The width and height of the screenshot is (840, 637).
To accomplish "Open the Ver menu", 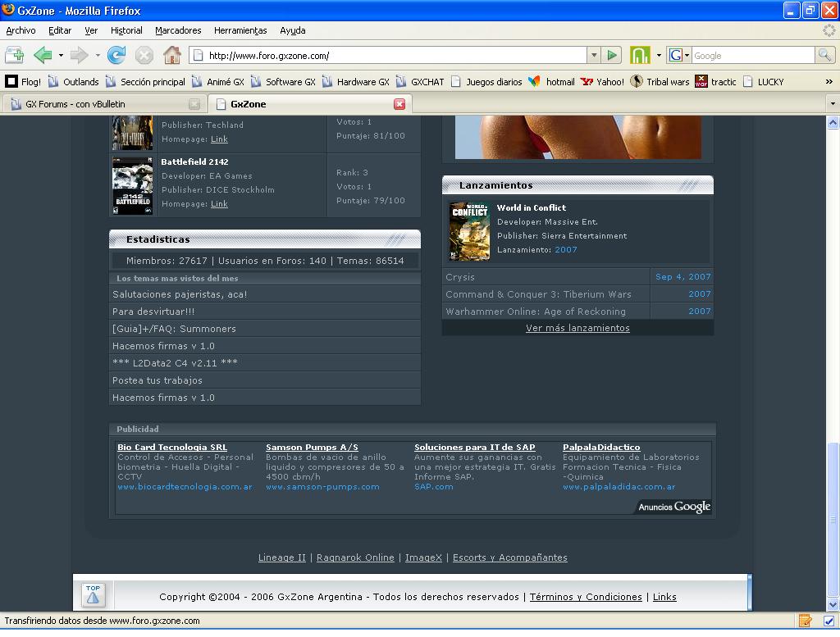I will [91, 30].
